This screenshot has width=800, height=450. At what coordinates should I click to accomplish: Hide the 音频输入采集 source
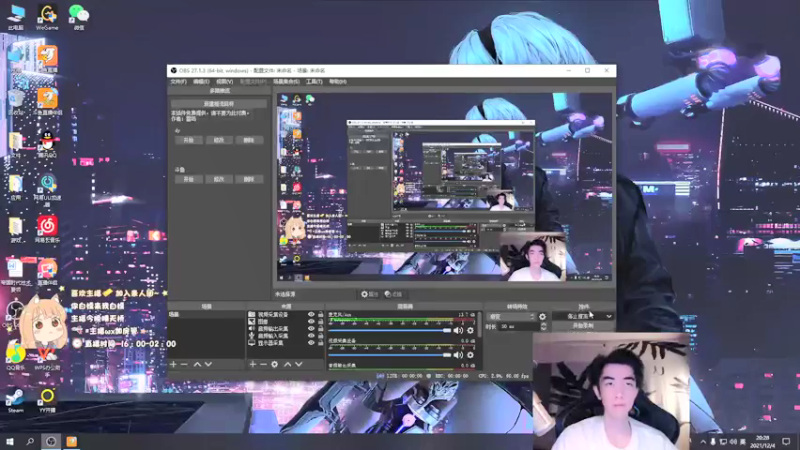(311, 336)
